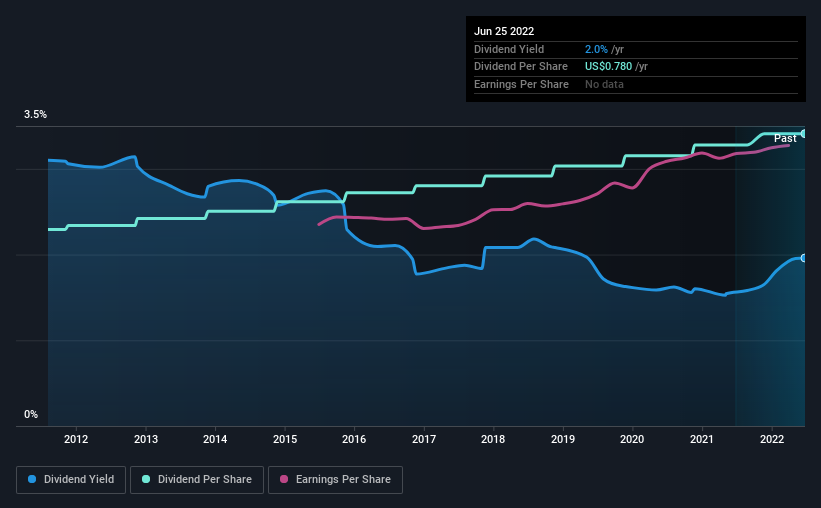Toggle the Dividend Per Share legend button
This screenshot has width=821, height=508.
tap(197, 480)
